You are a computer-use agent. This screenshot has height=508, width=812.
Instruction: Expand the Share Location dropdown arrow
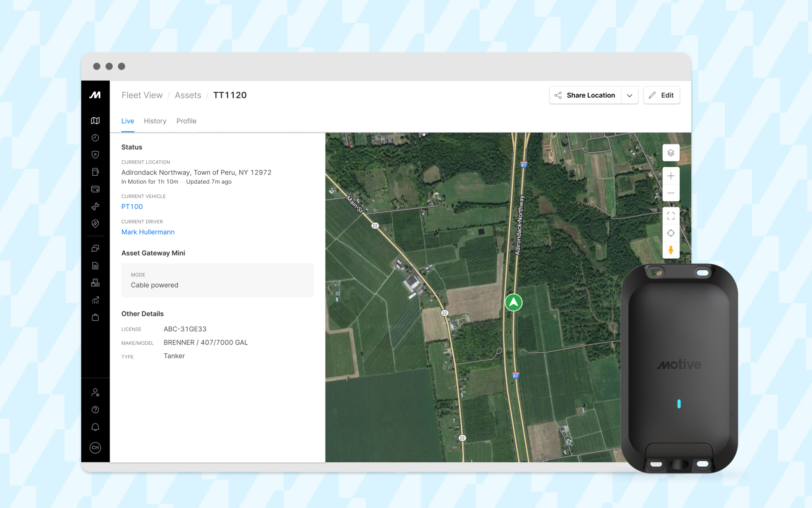(629, 95)
